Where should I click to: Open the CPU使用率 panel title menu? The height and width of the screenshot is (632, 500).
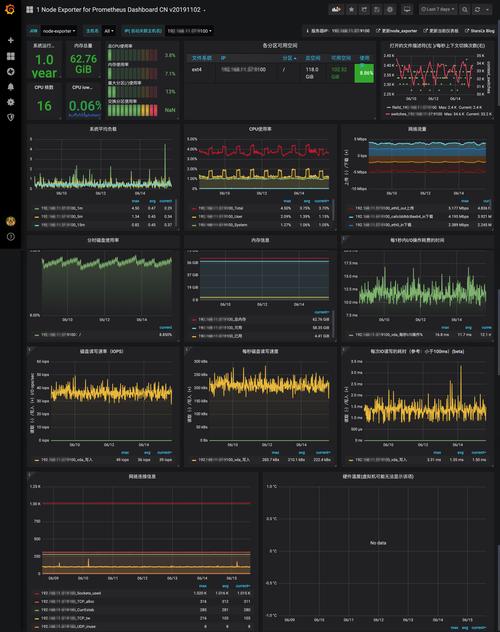point(260,129)
